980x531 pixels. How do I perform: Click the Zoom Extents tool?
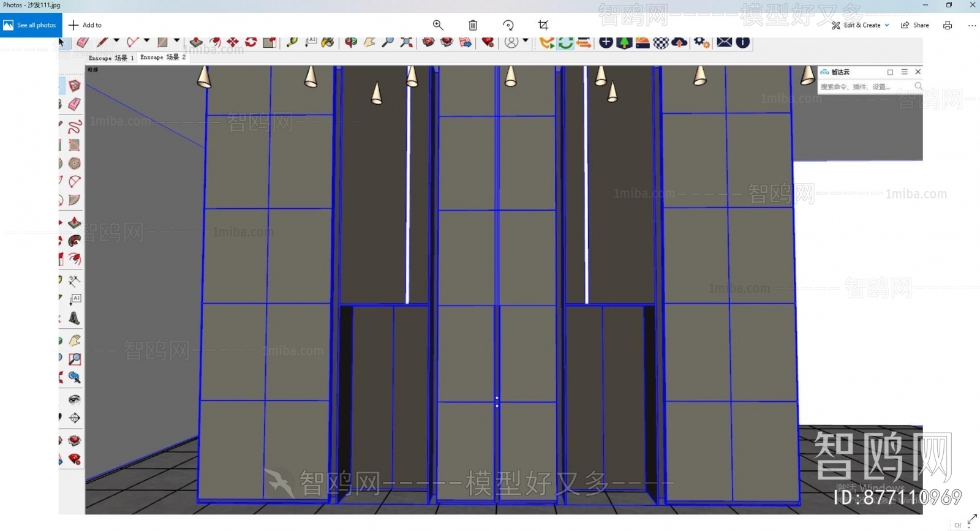tap(406, 42)
